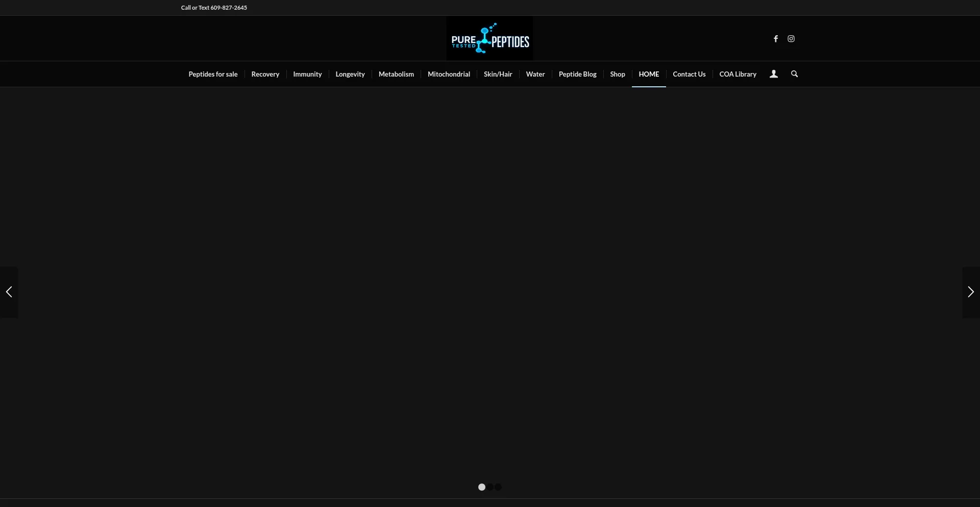Go to Peptide Blog

(577, 74)
